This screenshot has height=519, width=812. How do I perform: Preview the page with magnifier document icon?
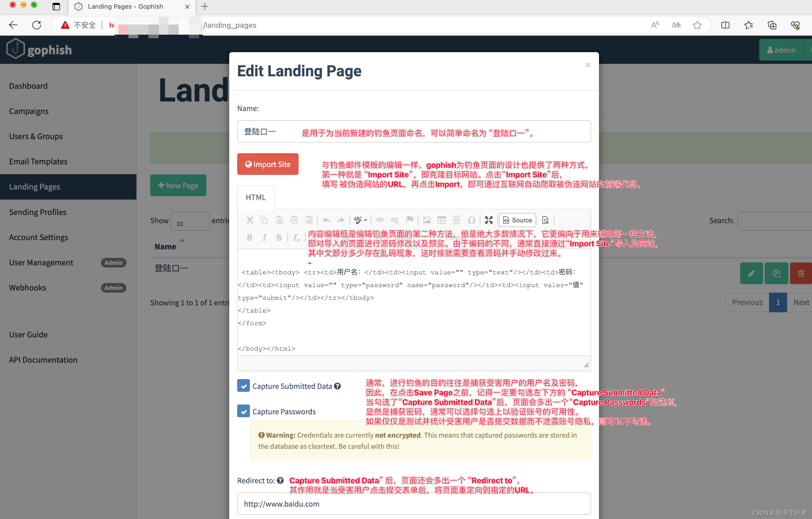pyautogui.click(x=545, y=220)
